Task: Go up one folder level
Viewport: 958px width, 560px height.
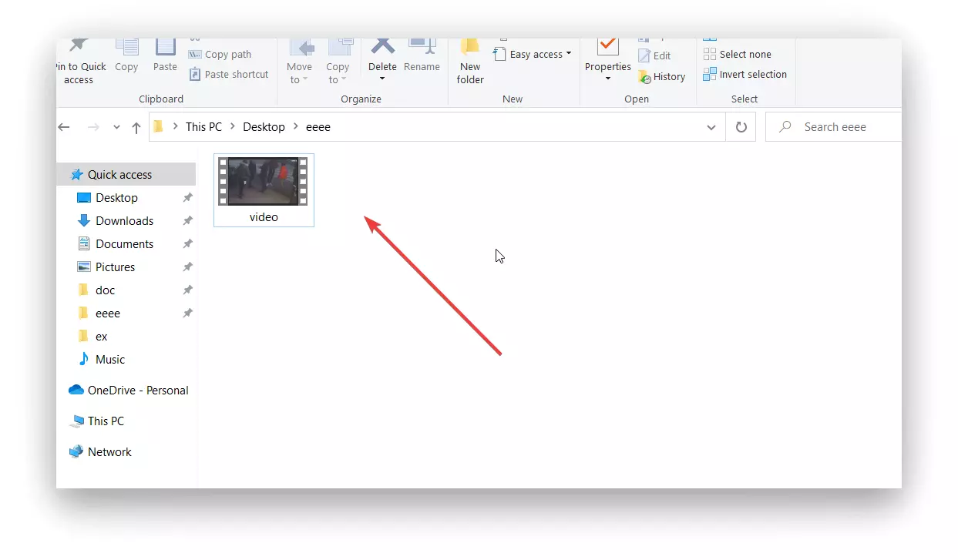Action: [x=136, y=127]
